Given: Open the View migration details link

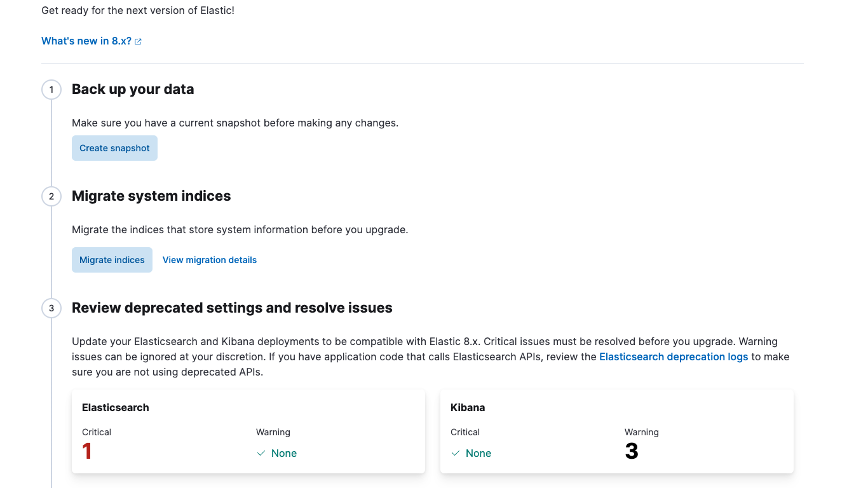Looking at the screenshot, I should tap(210, 259).
